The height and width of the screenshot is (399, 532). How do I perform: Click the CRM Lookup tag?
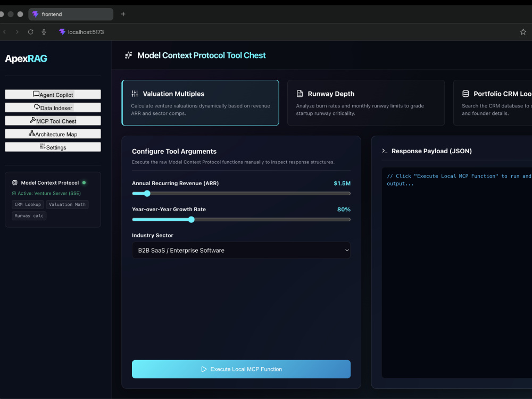(28, 204)
